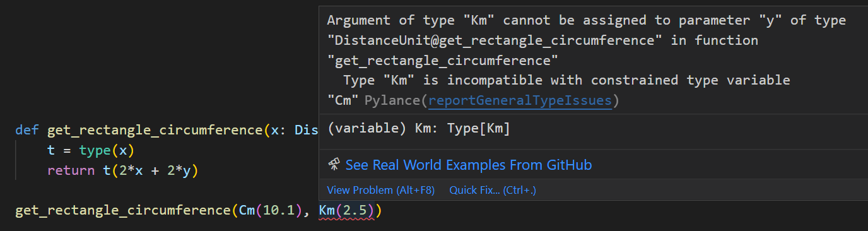The image size is (868, 231).
Task: Open the reportGeneralTypeIssues documentation link
Action: [x=520, y=100]
